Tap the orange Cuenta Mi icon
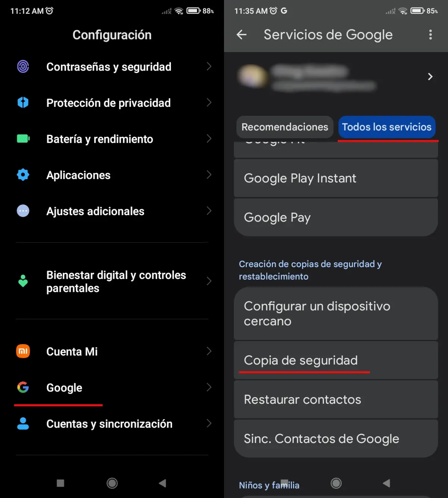 (x=23, y=351)
